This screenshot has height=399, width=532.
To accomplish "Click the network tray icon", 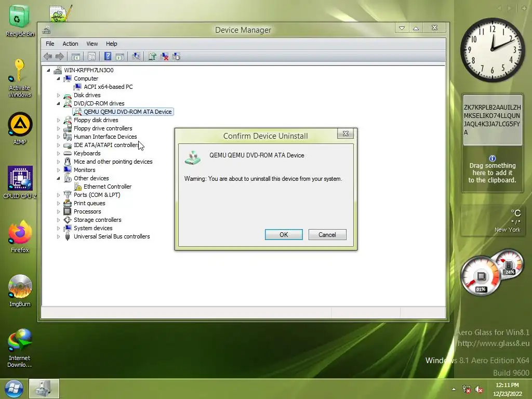I will 467,389.
